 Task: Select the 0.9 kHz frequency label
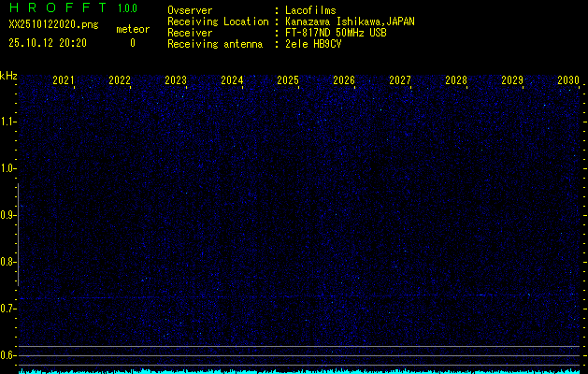(x=8, y=214)
